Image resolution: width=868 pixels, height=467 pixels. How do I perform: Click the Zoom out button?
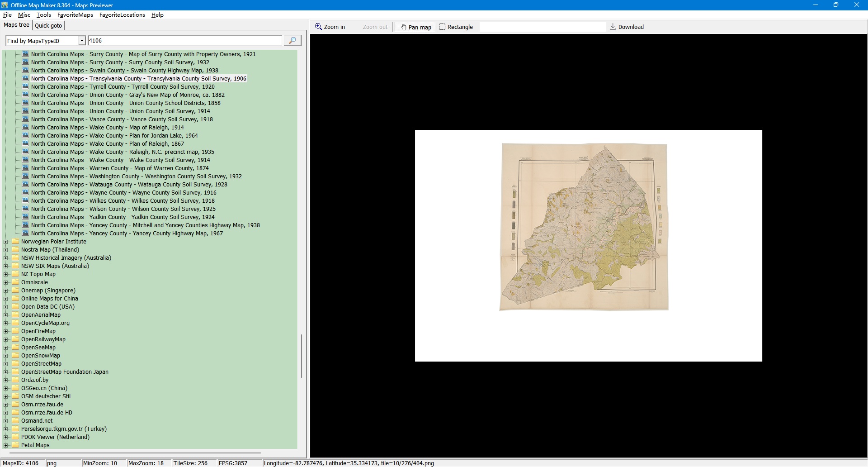coord(375,27)
